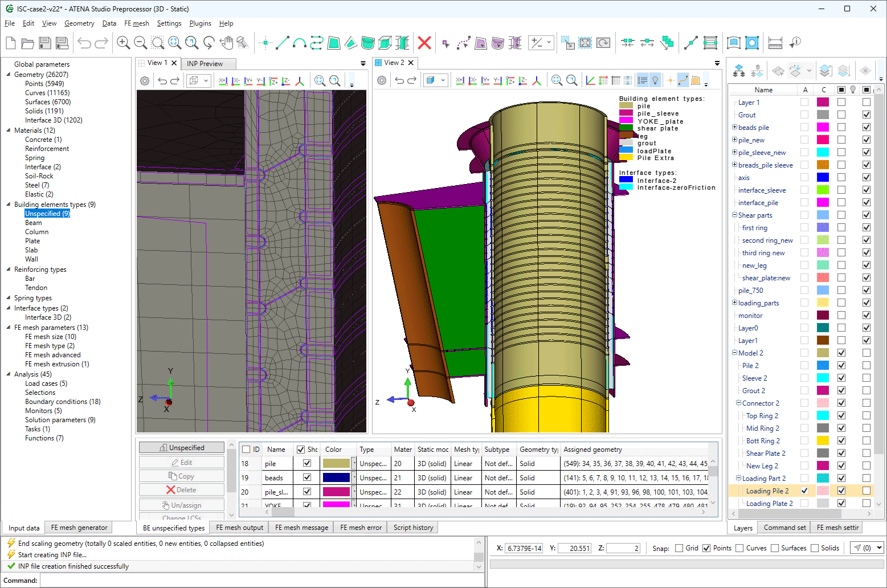Click the measure distance ruler icon
Image resolution: width=887 pixels, height=588 pixels.
(775, 43)
